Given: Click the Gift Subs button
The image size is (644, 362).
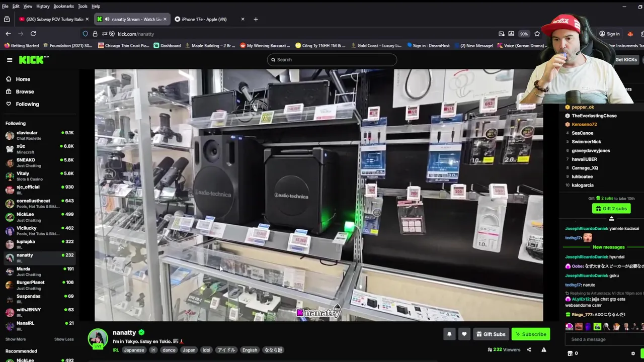Looking at the screenshot, I should [x=491, y=334].
